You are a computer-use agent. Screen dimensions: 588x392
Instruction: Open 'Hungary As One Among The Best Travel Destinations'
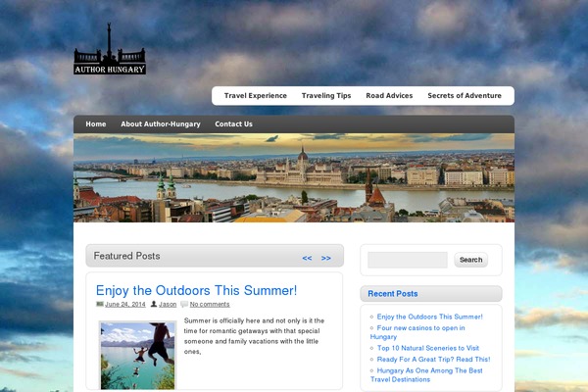(426, 375)
